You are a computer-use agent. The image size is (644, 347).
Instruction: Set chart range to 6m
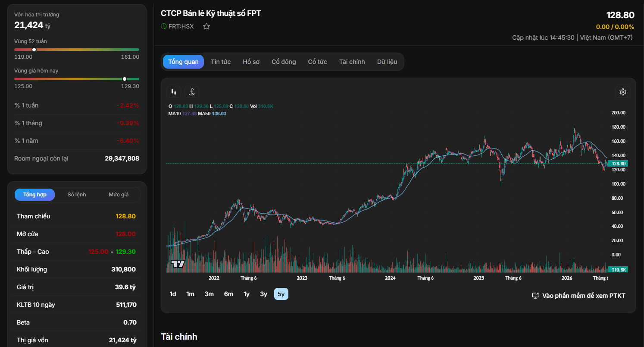[x=228, y=294]
